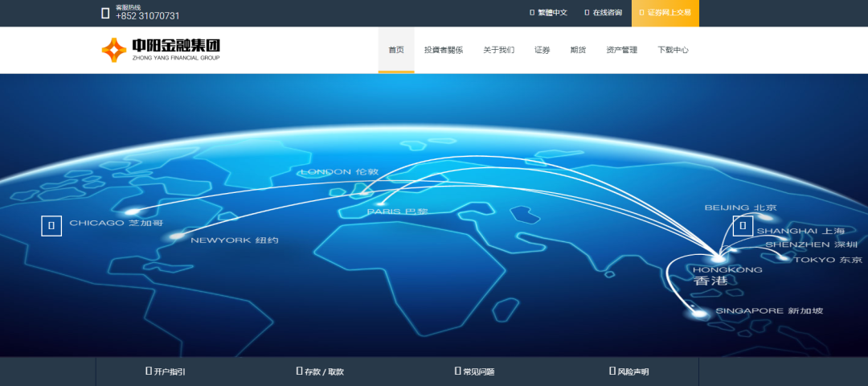The image size is (868, 386).
Task: Open the 在线咨询 link
Action: 604,12
